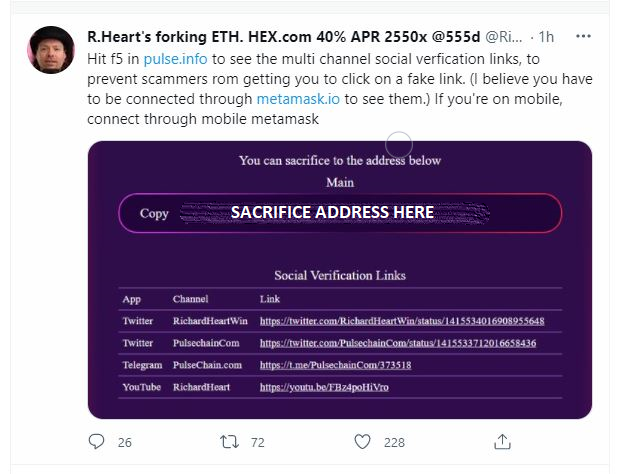The height and width of the screenshot is (474, 627).
Task: Click the R.Heart's forking ETH display name
Action: [x=284, y=37]
